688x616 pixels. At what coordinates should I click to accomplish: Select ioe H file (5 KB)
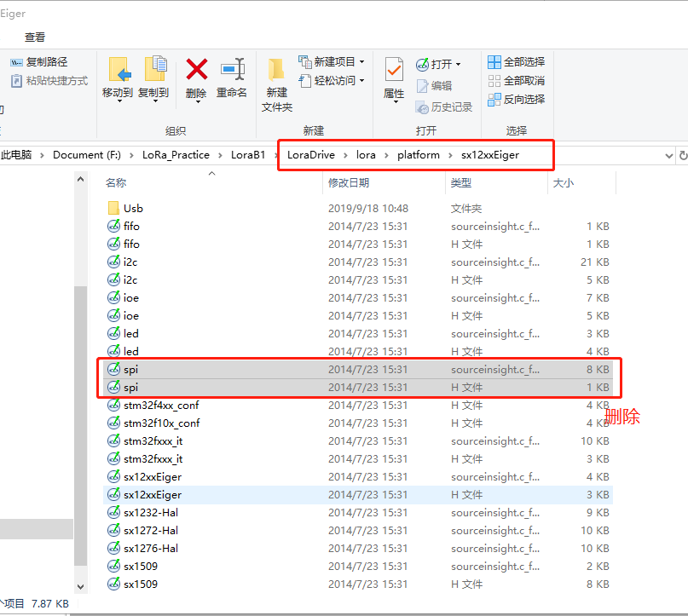[x=358, y=316]
